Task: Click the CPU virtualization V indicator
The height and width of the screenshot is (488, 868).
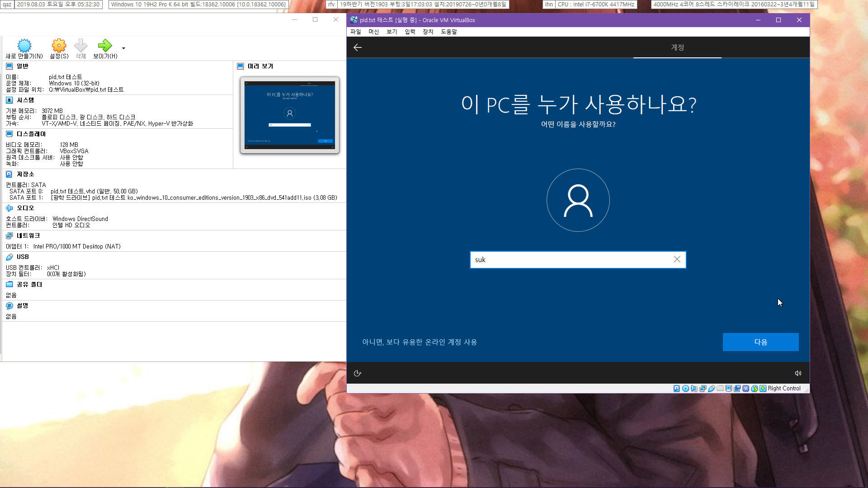Action: point(746,388)
